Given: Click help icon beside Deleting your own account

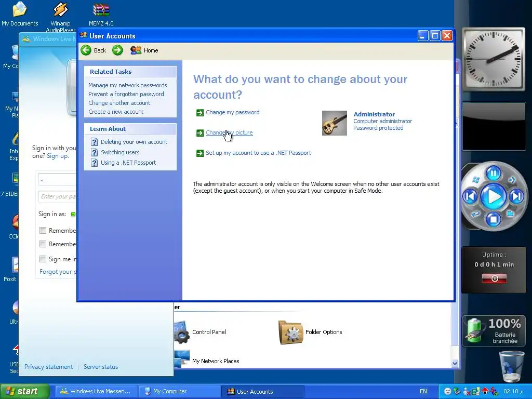Looking at the screenshot, I should (x=95, y=142).
